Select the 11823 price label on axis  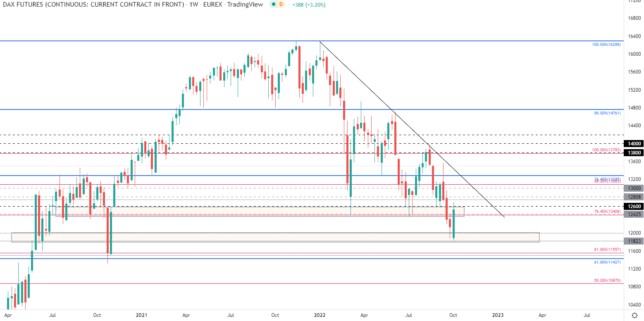pos(634,241)
